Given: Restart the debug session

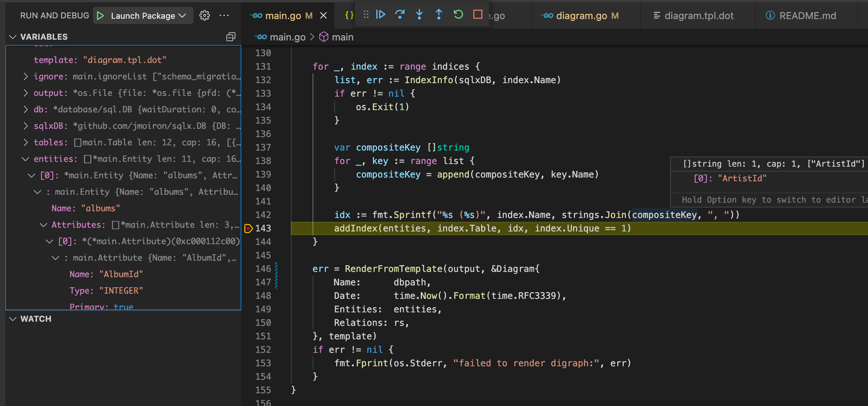Looking at the screenshot, I should pyautogui.click(x=458, y=15).
